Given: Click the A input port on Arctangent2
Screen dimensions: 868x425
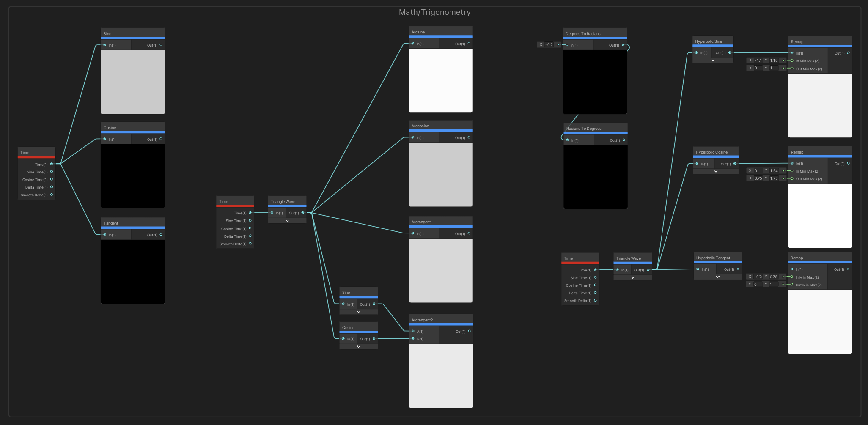Looking at the screenshot, I should coord(413,331).
